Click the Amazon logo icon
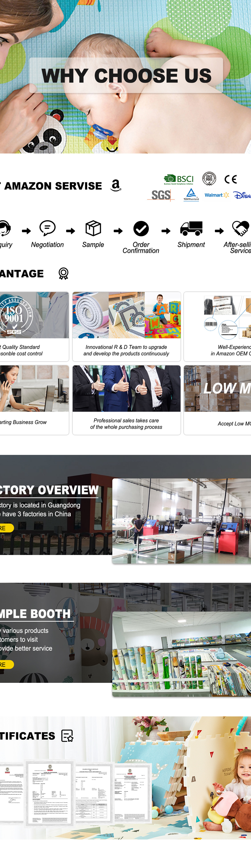The width and height of the screenshot is (251, 868). coord(116,185)
